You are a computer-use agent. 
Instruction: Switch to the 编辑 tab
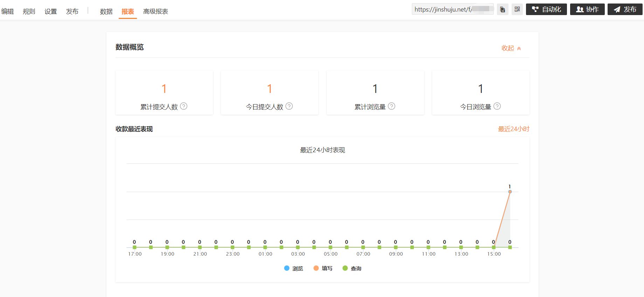click(x=7, y=12)
